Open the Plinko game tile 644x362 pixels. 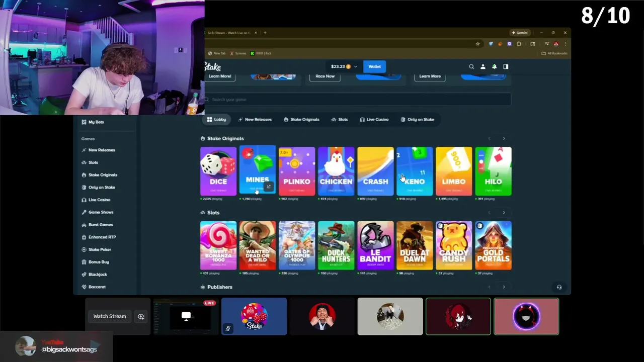point(297,171)
